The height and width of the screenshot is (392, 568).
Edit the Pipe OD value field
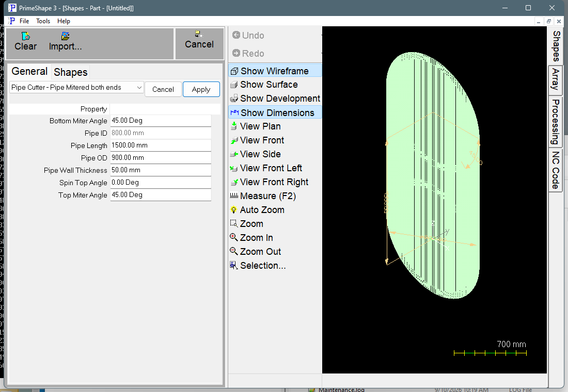tap(161, 158)
